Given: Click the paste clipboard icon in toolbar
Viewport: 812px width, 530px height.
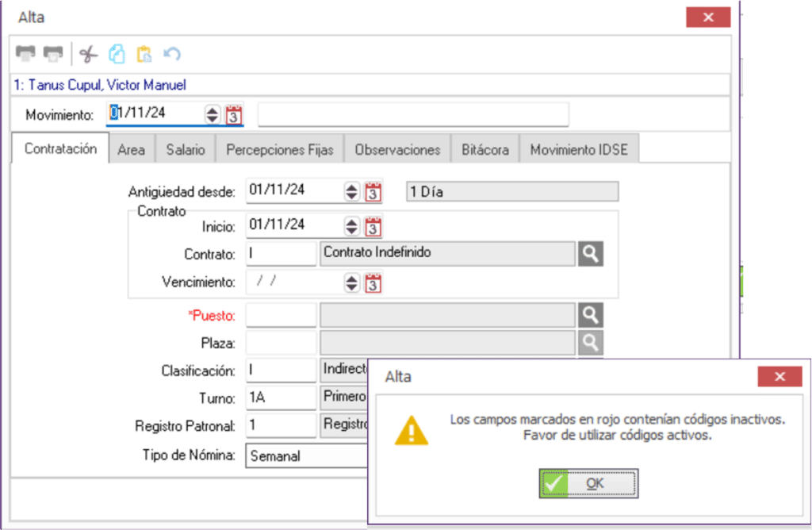Looking at the screenshot, I should tap(144, 54).
